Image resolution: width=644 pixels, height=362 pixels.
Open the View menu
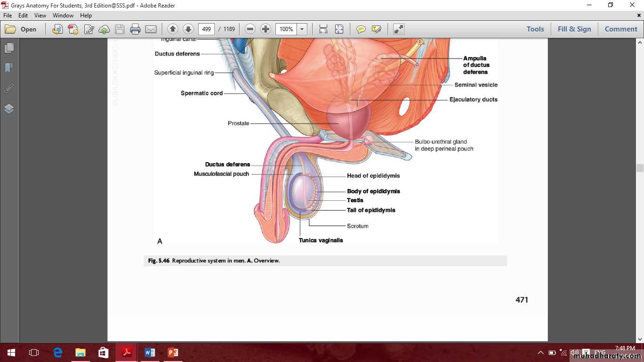[40, 16]
